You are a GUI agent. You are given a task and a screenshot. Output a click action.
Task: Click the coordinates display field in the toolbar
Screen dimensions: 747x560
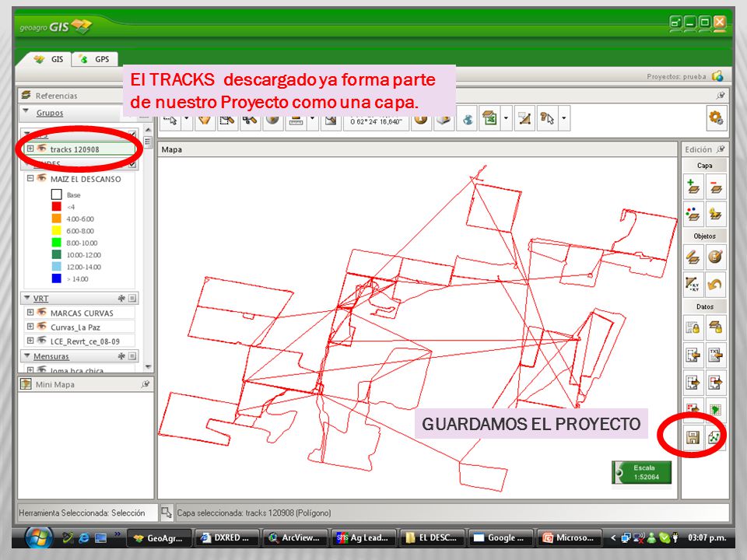click(375, 121)
